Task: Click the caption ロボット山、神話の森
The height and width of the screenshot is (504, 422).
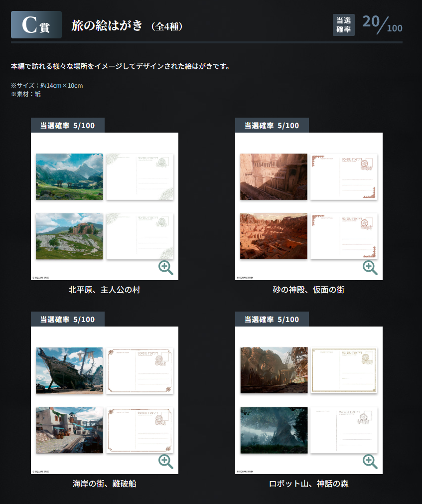Action: click(x=308, y=484)
